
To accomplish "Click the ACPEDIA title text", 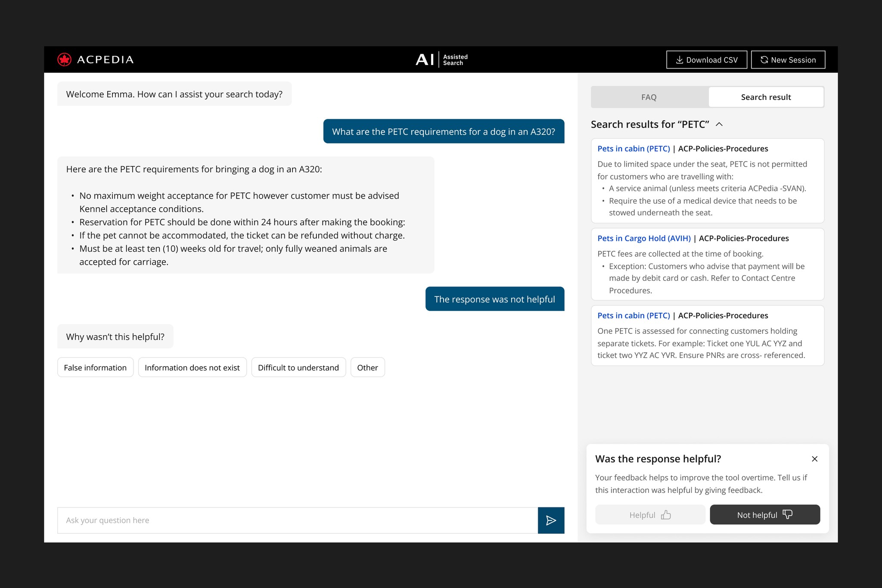I will tap(105, 59).
